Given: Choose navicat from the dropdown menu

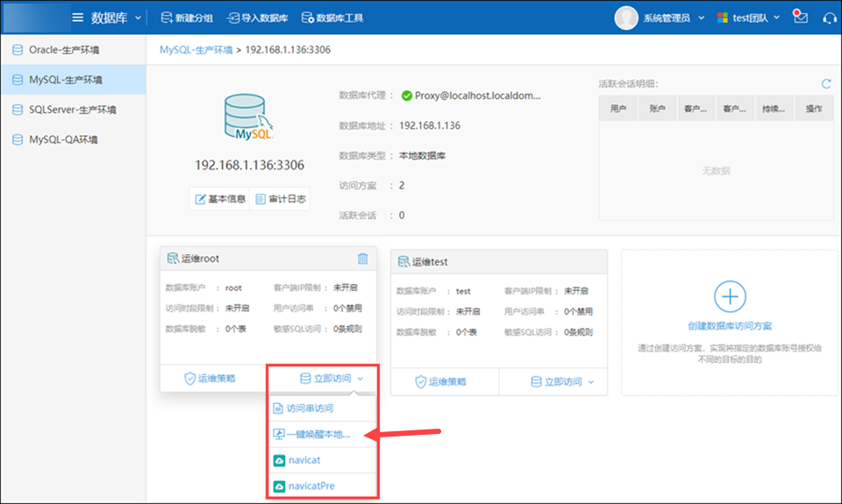Looking at the screenshot, I should 322,460.
